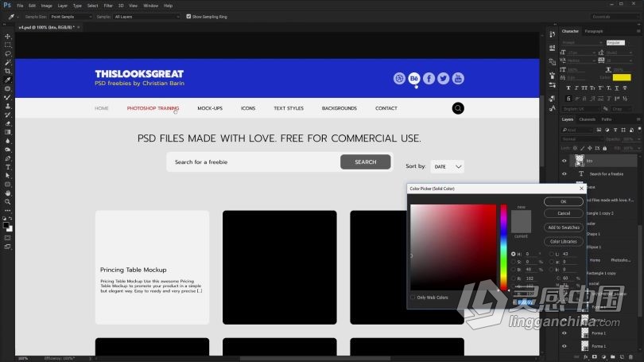Click the PHOTOSHOP TRAINING nav link
This screenshot has height=362, width=644.
point(153,108)
